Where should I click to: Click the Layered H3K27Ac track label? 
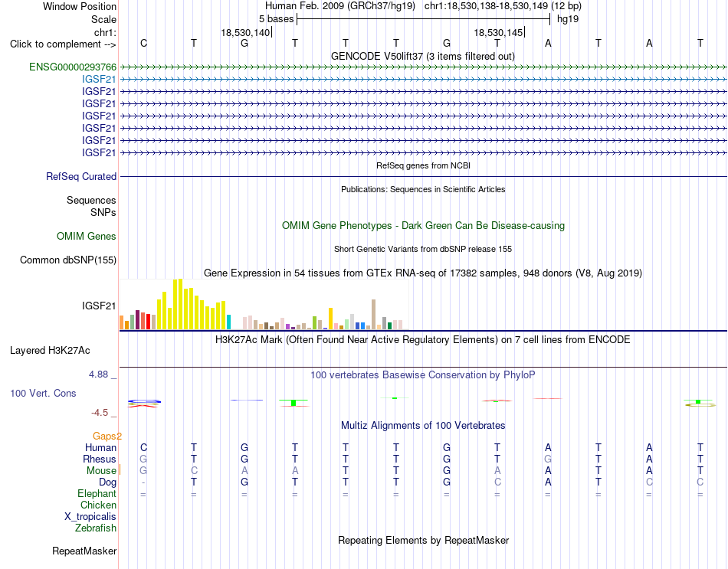click(50, 351)
